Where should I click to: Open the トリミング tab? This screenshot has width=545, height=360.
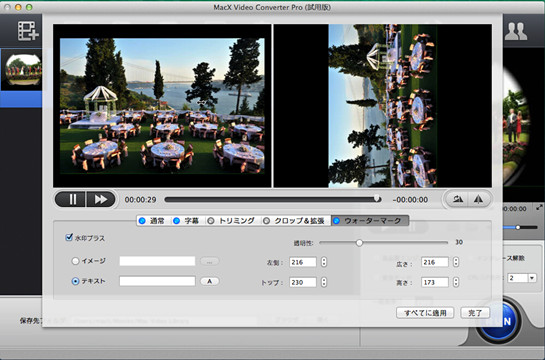pyautogui.click(x=232, y=221)
